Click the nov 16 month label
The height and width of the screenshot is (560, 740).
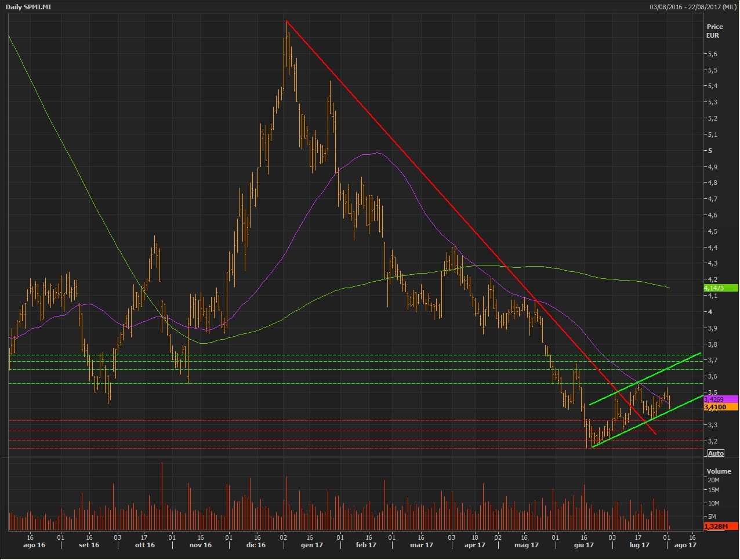click(x=201, y=545)
